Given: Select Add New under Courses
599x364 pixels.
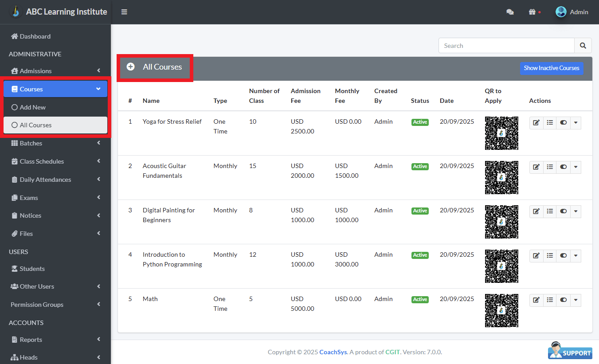Looking at the screenshot, I should [x=33, y=107].
